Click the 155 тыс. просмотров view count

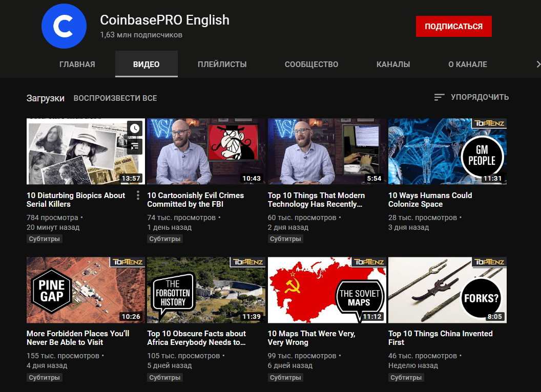pos(63,356)
